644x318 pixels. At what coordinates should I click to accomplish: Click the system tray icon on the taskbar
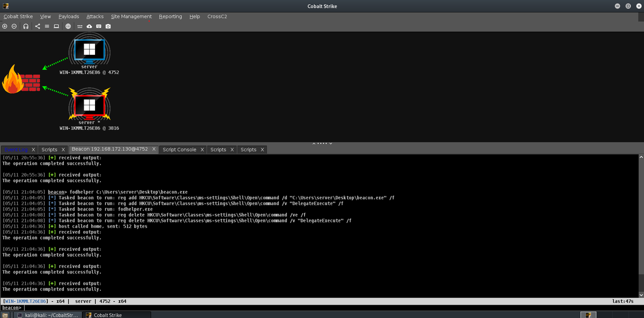588,315
